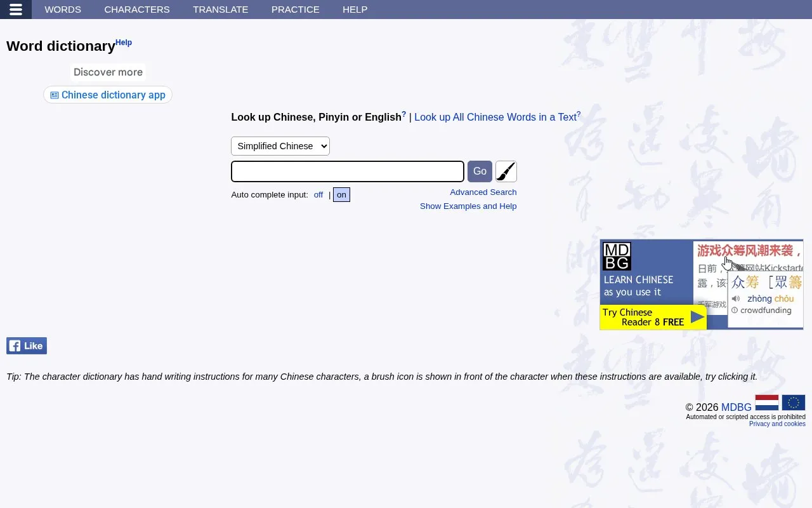Viewport: 812px width, 508px height.
Task: Open the Chinese dictionary app link
Action: coord(108,95)
